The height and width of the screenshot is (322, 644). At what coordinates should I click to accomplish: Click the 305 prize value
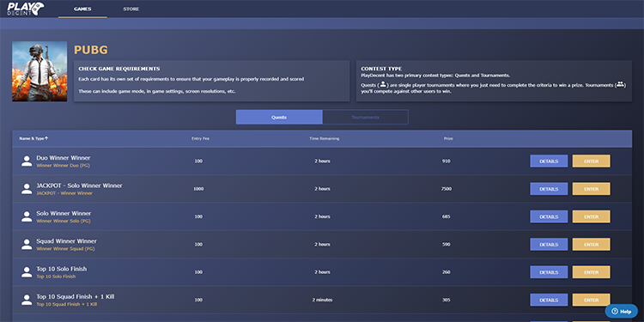[x=447, y=300]
